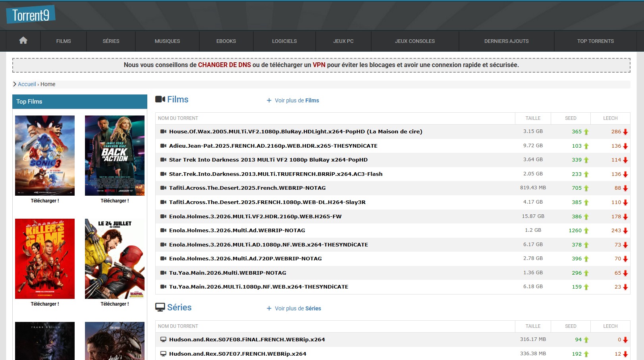Open DERNIERS AJOUTS page
Viewport: 644px width, 360px height.
[x=507, y=41]
